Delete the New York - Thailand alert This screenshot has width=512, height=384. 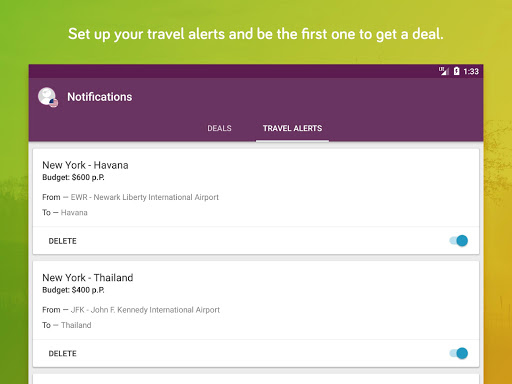[x=63, y=354]
